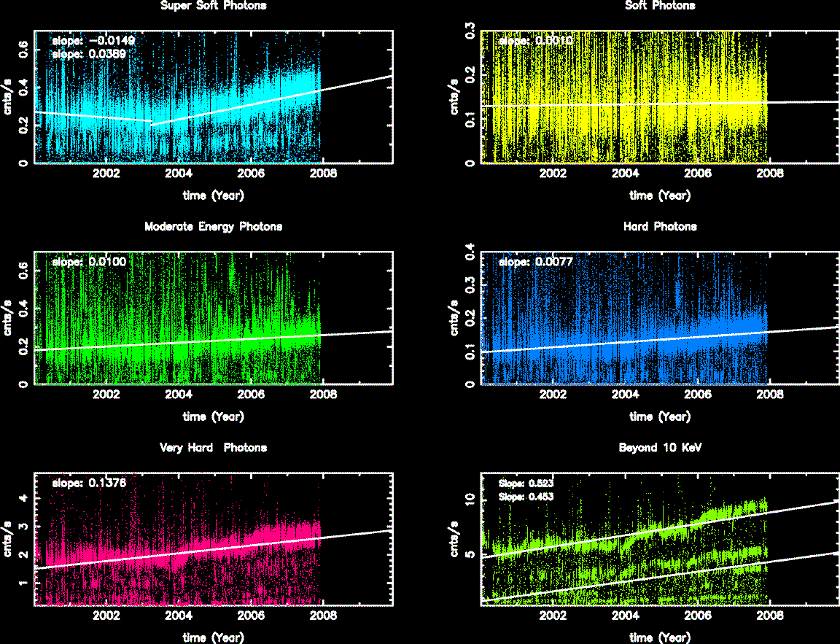The width and height of the screenshot is (840, 644).
Task: Click the 2002 tick label under Moderate Energy plot
Action: click(106, 395)
